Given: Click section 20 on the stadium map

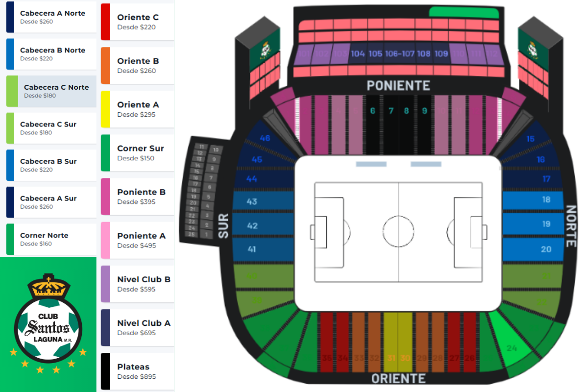Looking at the screenshot, I should [x=546, y=249].
